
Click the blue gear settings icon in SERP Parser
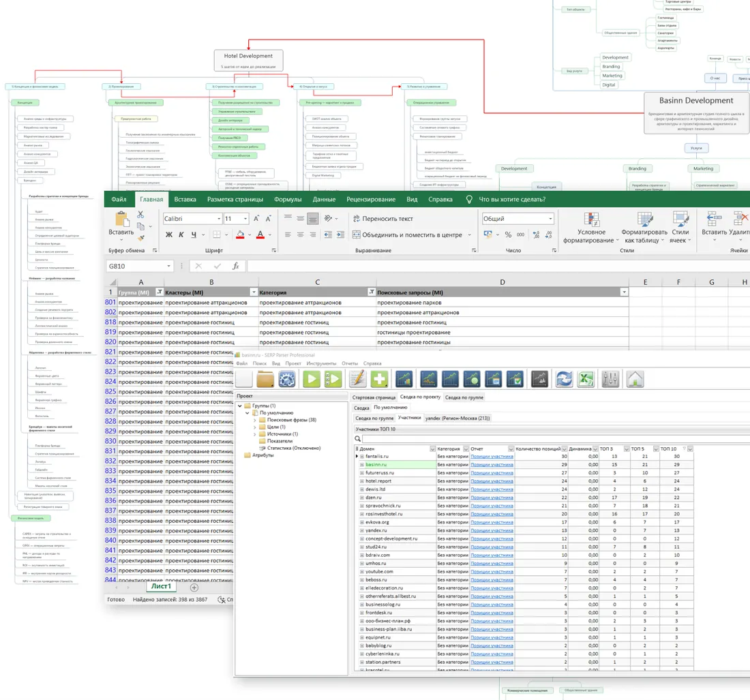287,380
